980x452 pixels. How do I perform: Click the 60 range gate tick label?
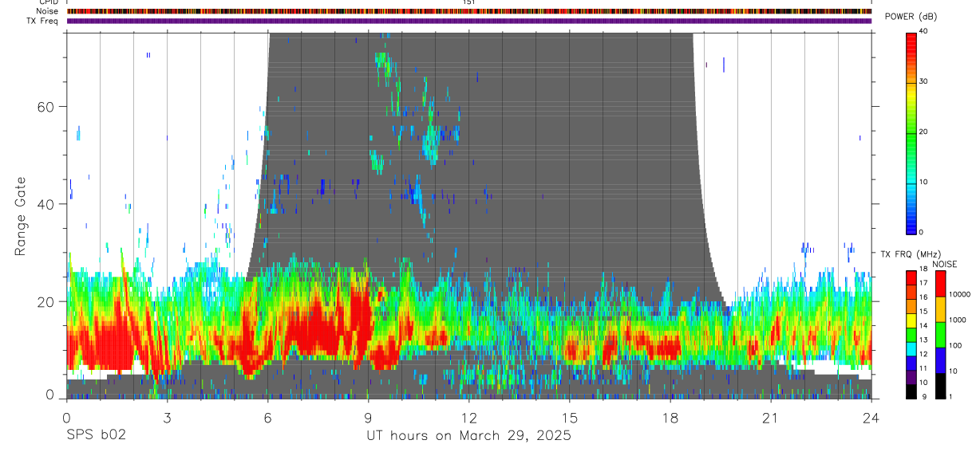(x=46, y=106)
